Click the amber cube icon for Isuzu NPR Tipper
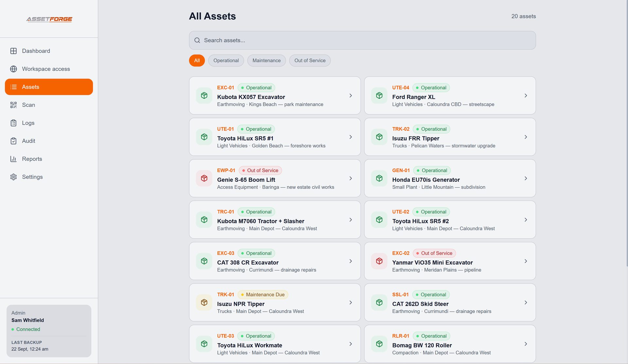Image resolution: width=628 pixels, height=364 pixels. [x=204, y=303]
